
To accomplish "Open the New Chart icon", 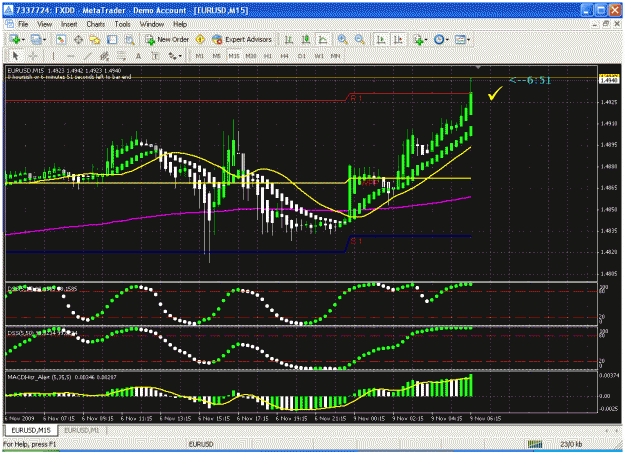I will click(x=15, y=39).
